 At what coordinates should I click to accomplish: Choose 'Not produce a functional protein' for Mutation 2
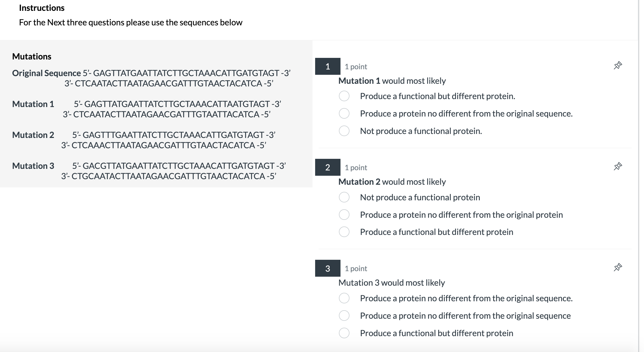pyautogui.click(x=344, y=197)
